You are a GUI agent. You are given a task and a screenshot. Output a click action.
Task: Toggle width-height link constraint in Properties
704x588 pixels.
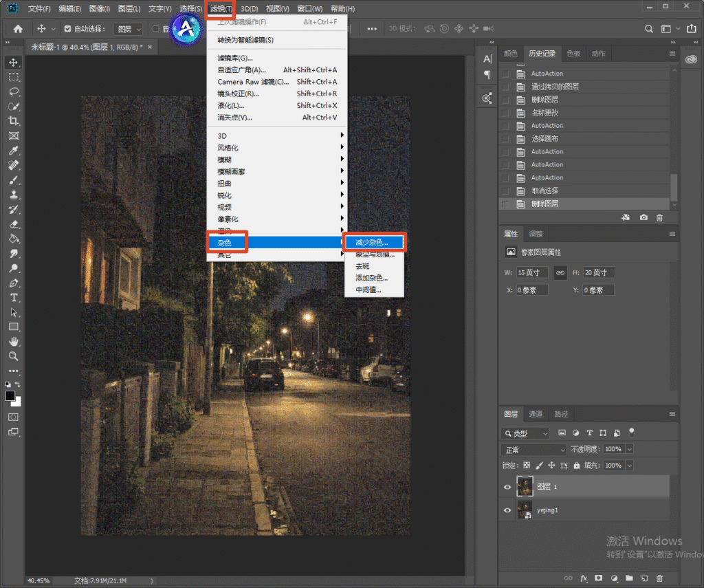click(560, 272)
